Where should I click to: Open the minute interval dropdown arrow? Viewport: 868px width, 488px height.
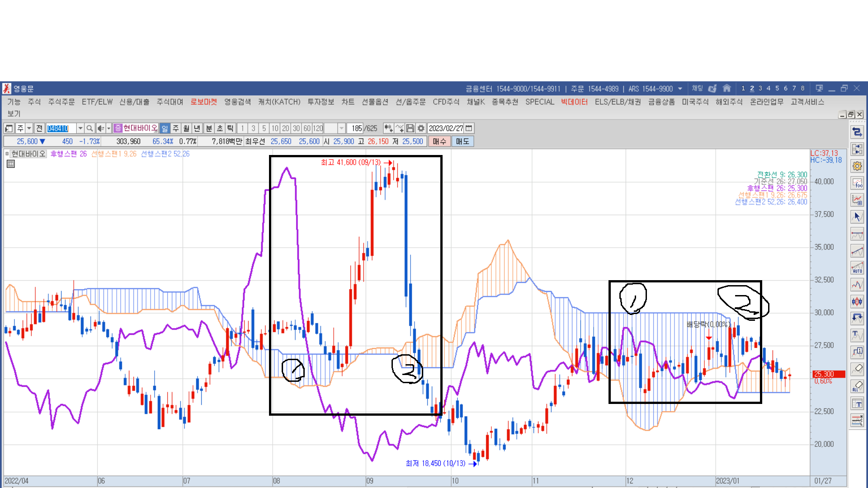pos(342,128)
